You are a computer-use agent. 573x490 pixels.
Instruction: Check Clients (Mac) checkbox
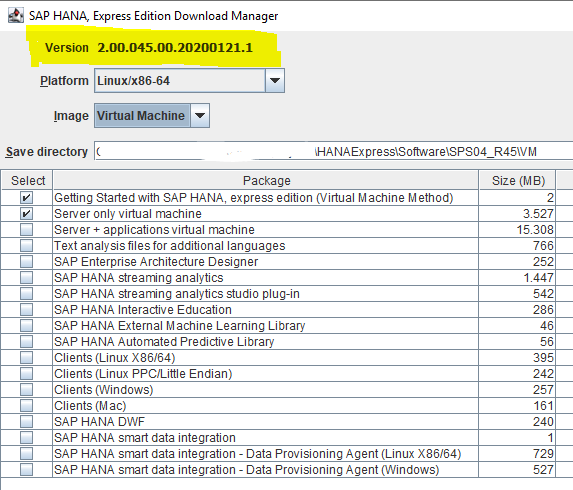pos(26,406)
